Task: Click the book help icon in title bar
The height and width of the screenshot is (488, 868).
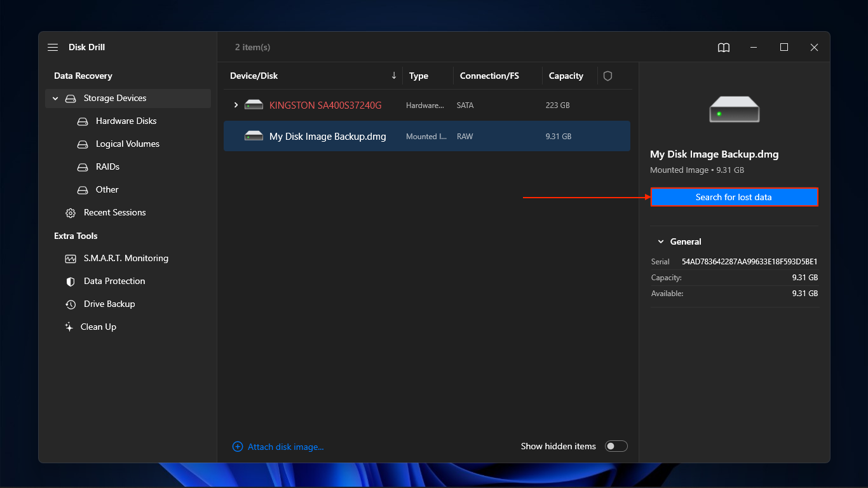Action: pos(723,48)
